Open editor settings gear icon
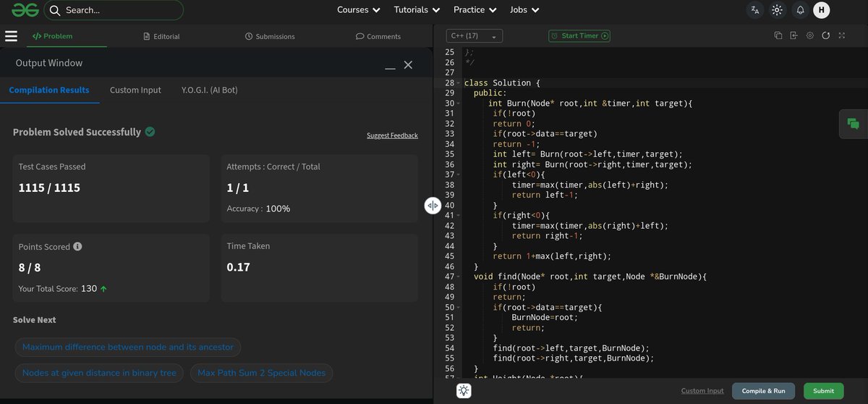Viewport: 868px width, 404px height. 809,35
